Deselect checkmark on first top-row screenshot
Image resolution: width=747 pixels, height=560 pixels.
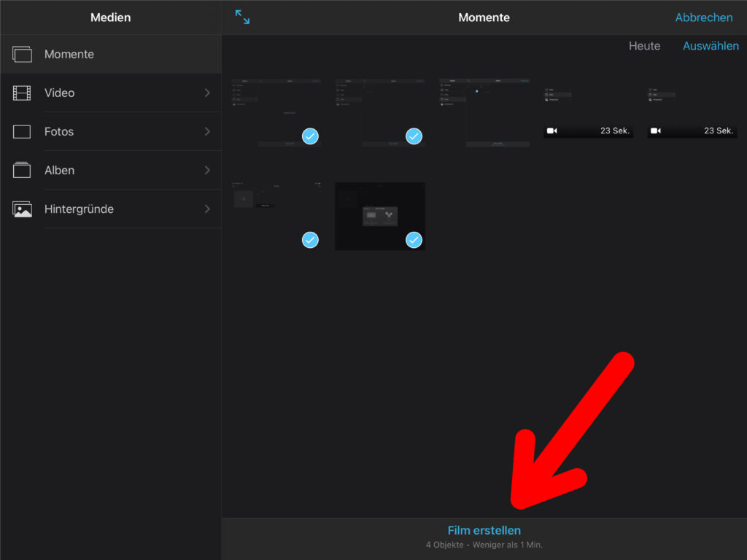point(310,136)
